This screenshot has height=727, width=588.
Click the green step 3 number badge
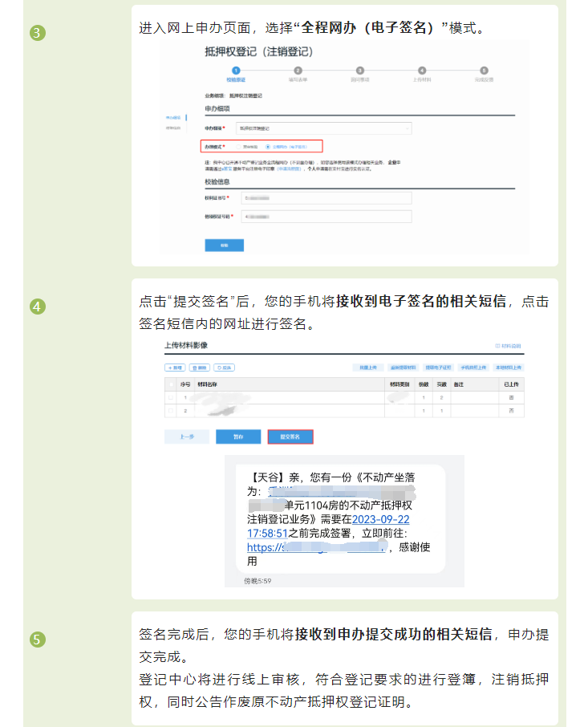tap(38, 33)
